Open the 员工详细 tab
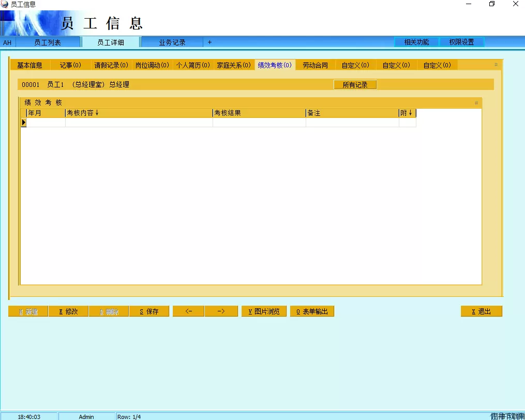Screen dimensions: 525x420 click(111, 42)
